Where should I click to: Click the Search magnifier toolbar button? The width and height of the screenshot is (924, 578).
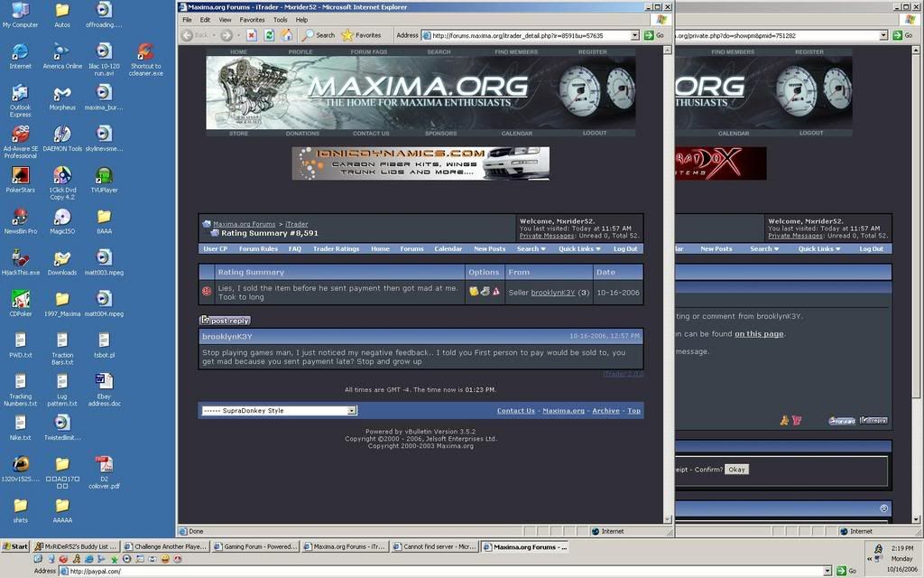(319, 35)
